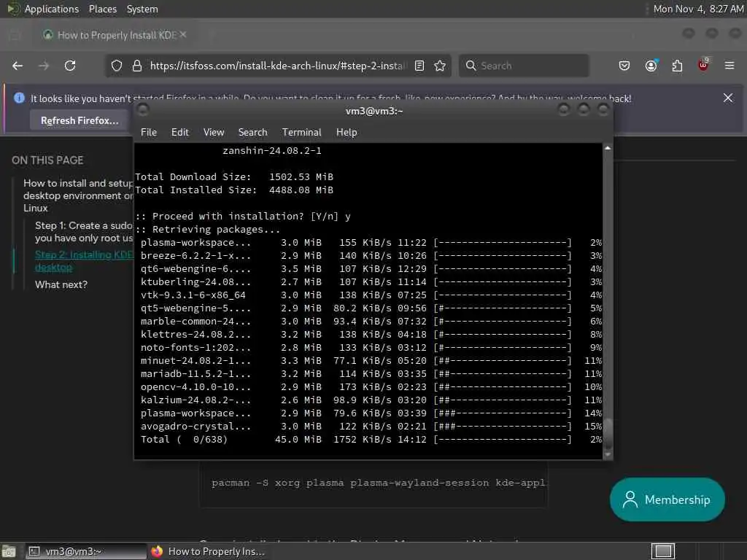Open Firefox account profile icon
Viewport: 747px width, 560px height.
651,66
